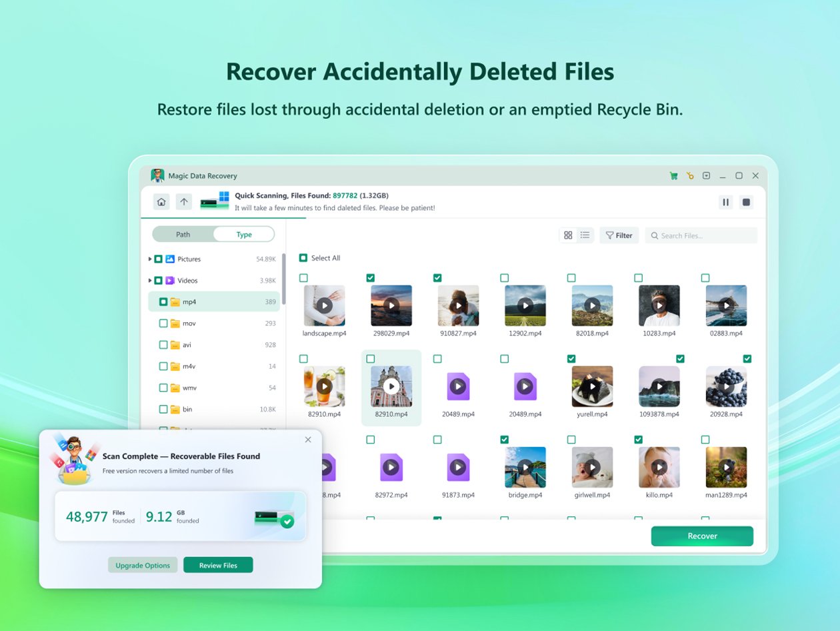Screen dimensions: 840x631
Task: Toggle the mp4 folder checkbox
Action: (x=163, y=301)
